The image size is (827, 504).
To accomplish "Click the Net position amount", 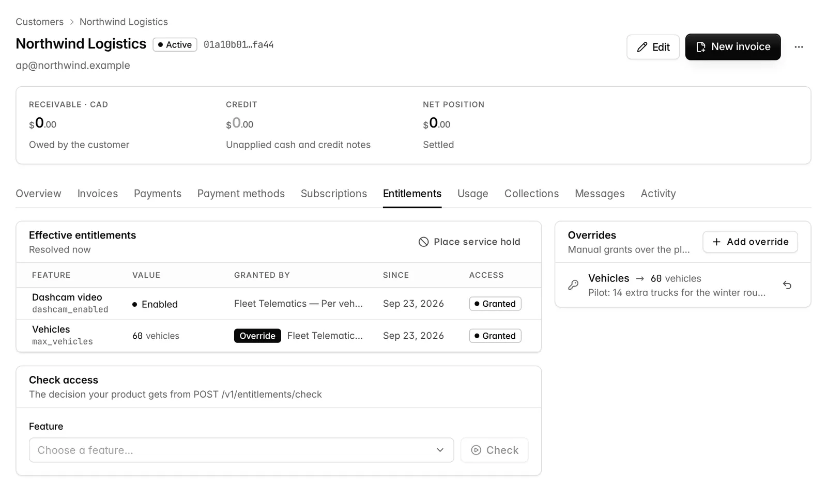I will pos(437,123).
